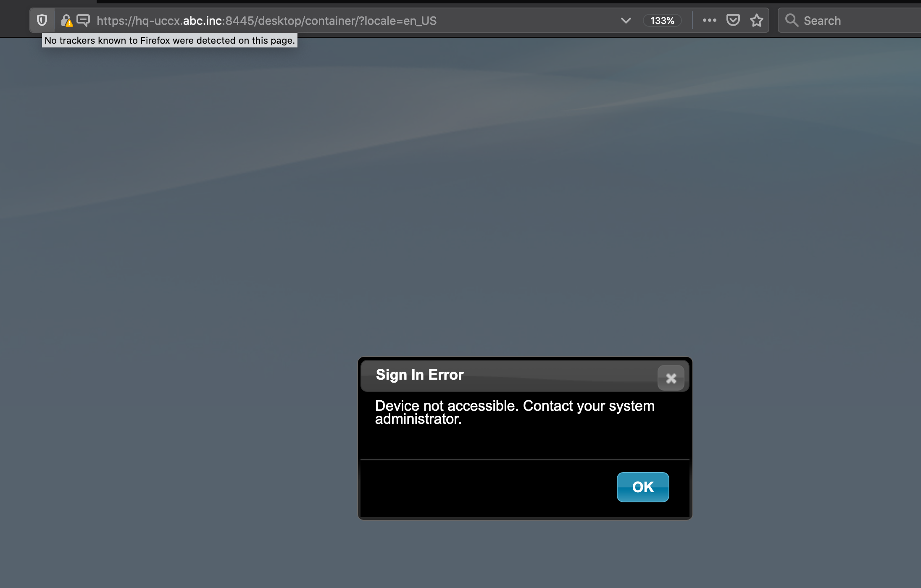
Task: Open the page actions ellipsis menu
Action: coord(709,20)
